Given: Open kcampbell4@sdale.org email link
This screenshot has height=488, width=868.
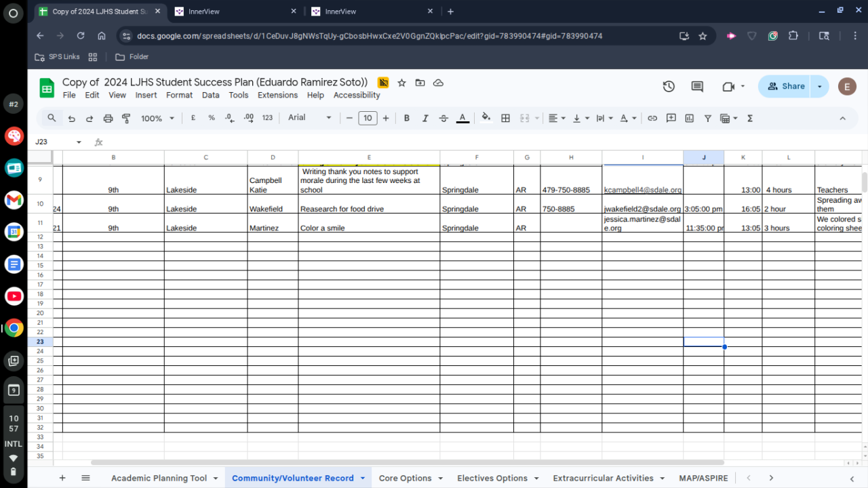Looking at the screenshot, I should (642, 190).
